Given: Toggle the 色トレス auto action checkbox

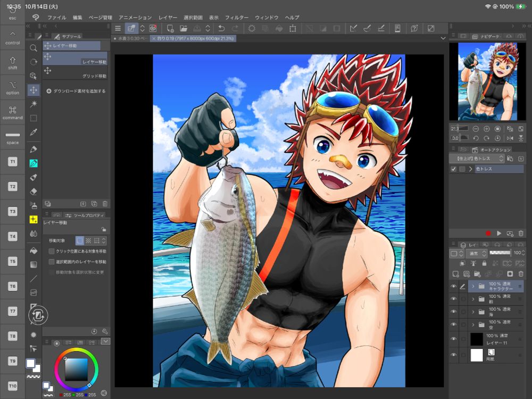Looking at the screenshot, I should click(x=453, y=169).
